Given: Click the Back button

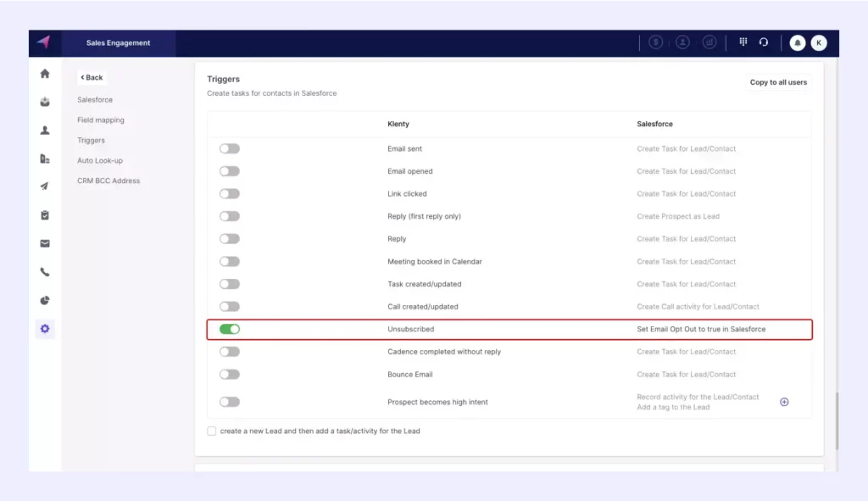Looking at the screenshot, I should pos(92,77).
